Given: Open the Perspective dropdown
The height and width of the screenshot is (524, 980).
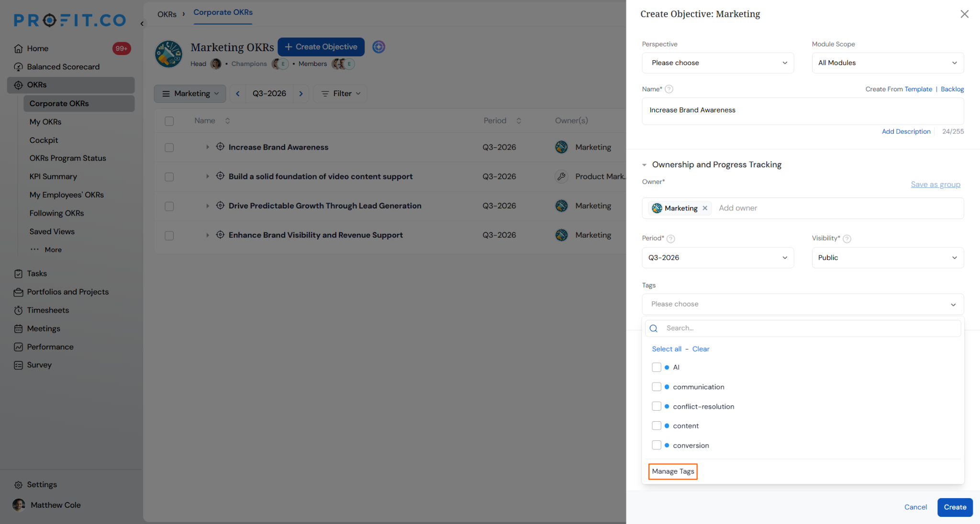Looking at the screenshot, I should [718, 63].
